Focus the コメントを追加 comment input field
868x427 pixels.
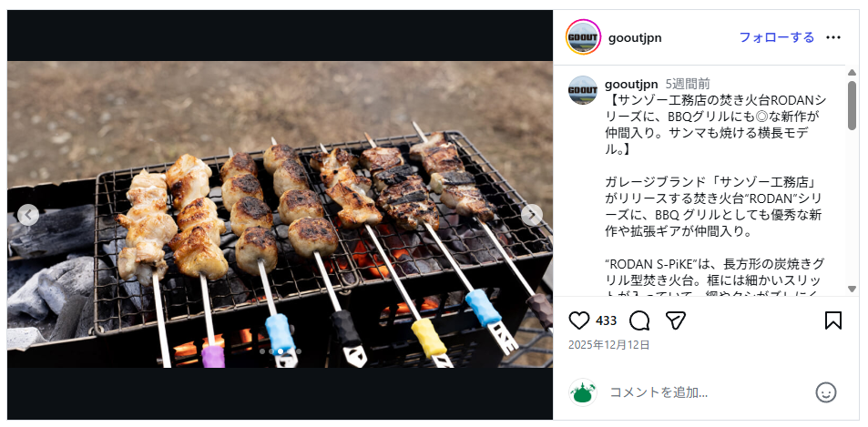coord(701,392)
